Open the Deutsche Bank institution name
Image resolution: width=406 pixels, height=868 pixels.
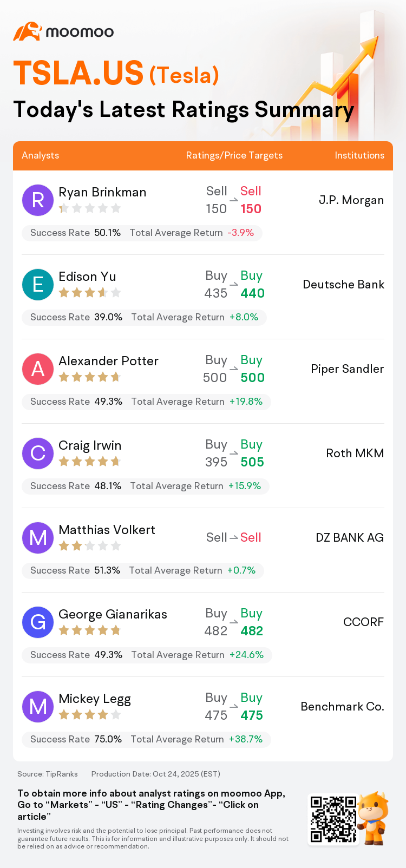(x=343, y=285)
